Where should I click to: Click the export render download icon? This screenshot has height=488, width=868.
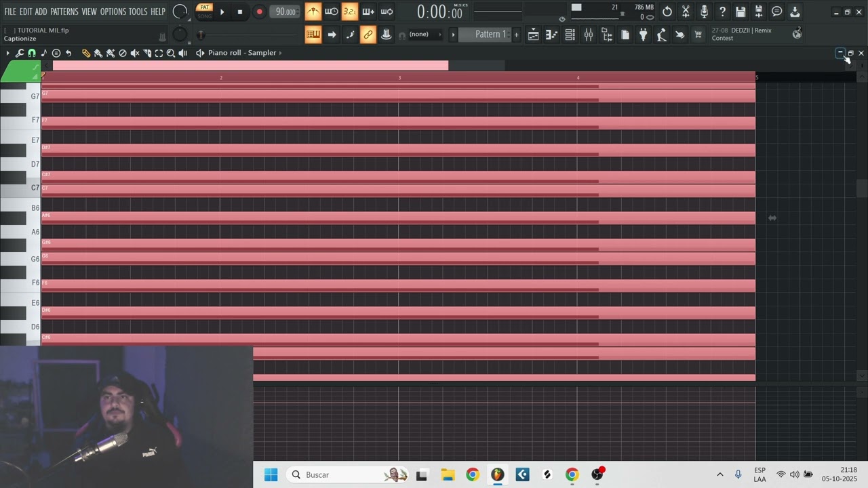point(795,12)
